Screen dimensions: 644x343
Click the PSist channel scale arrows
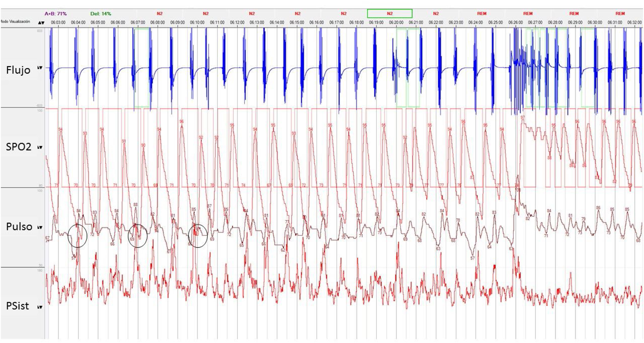(40, 307)
